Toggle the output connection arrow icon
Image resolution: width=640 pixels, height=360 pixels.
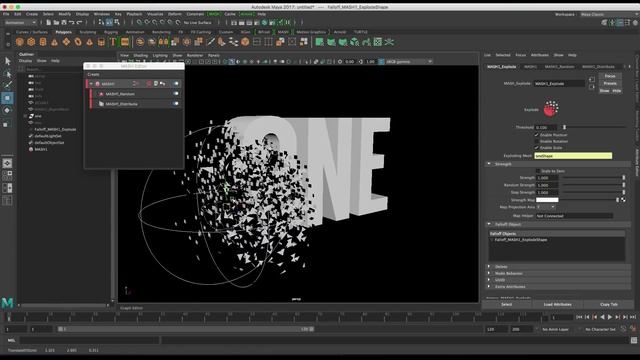click(592, 87)
